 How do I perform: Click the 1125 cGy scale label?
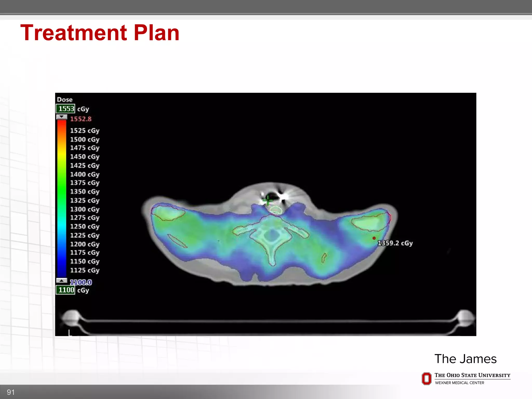(85, 270)
